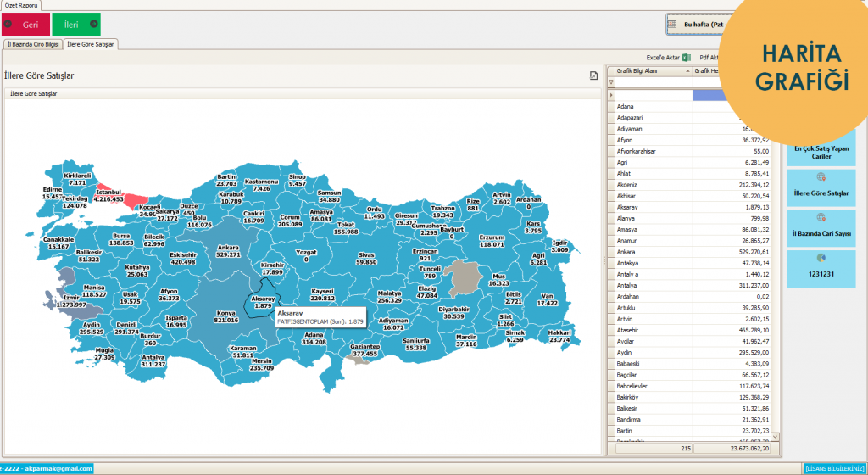This screenshot has height=475, width=868.
Task: Click the Aksaray grid row
Action: (x=694, y=207)
